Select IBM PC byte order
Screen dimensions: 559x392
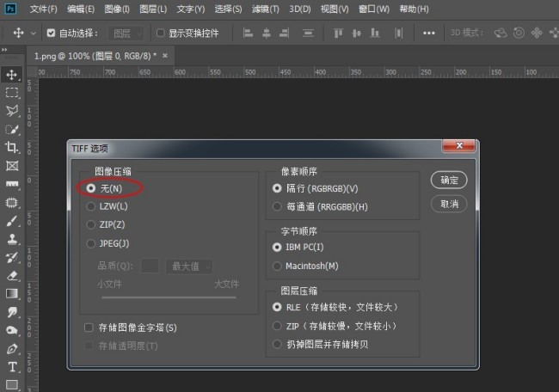point(277,248)
